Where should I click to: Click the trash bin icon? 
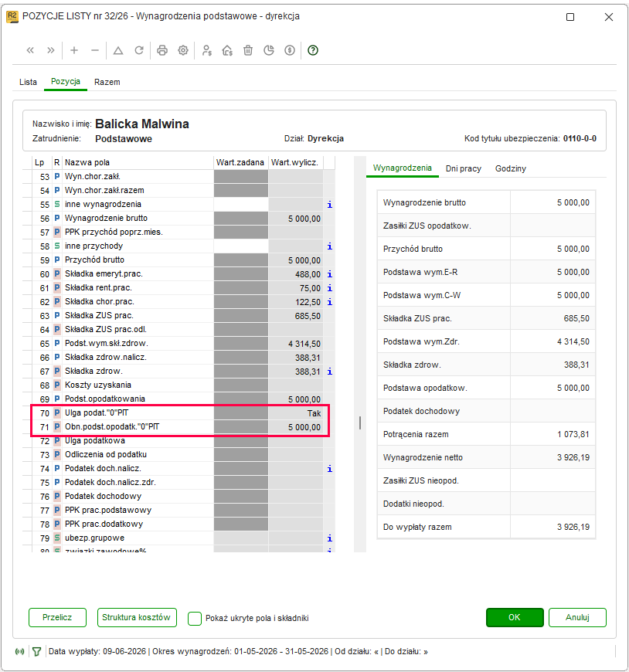coord(248,50)
